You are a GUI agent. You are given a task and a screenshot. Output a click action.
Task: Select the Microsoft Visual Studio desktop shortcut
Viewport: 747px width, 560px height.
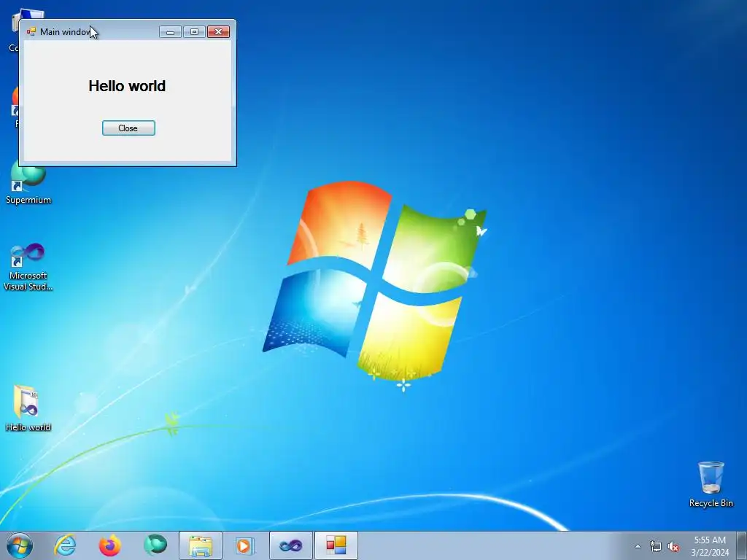28,267
